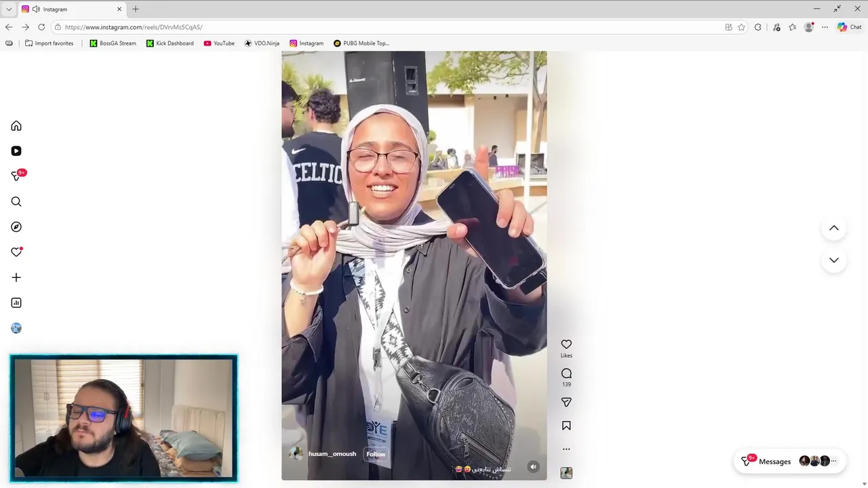Open Instagram bookmark in favorites bar
The image size is (868, 488).
tap(307, 43)
